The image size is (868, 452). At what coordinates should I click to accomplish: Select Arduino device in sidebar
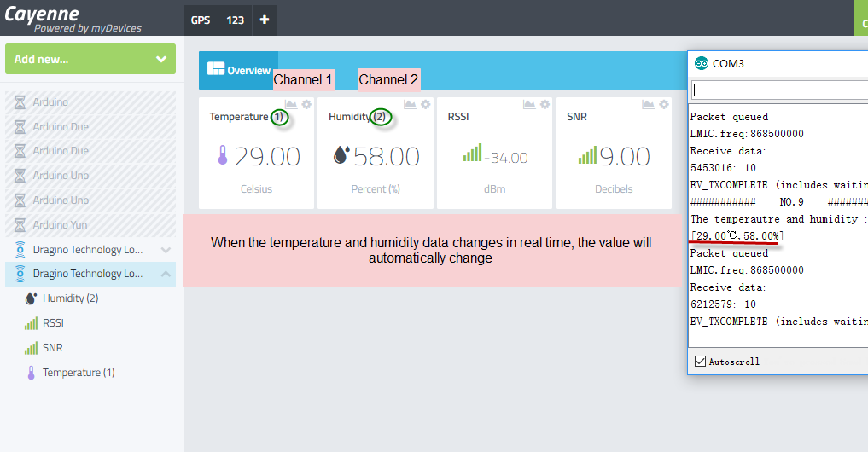click(90, 101)
